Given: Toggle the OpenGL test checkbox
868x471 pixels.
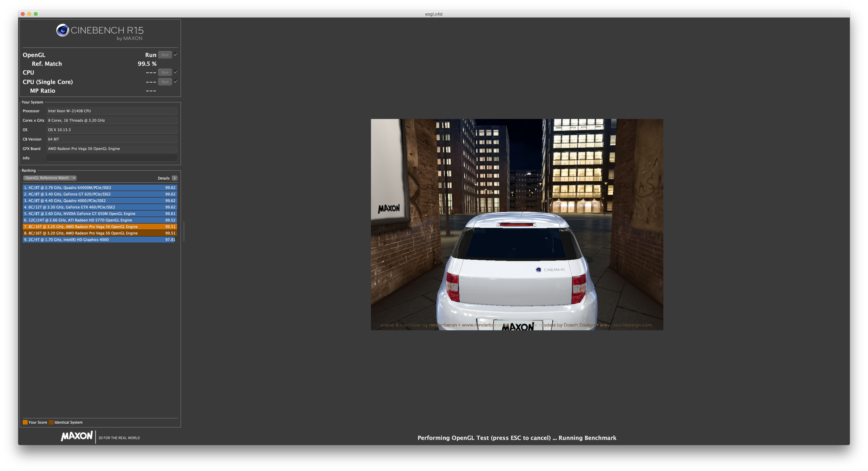Looking at the screenshot, I should click(x=176, y=55).
